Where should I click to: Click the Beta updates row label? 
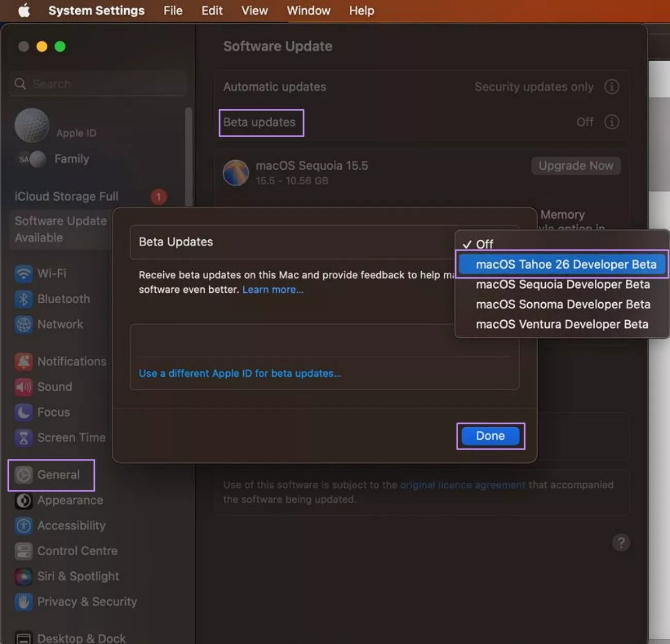tap(259, 122)
